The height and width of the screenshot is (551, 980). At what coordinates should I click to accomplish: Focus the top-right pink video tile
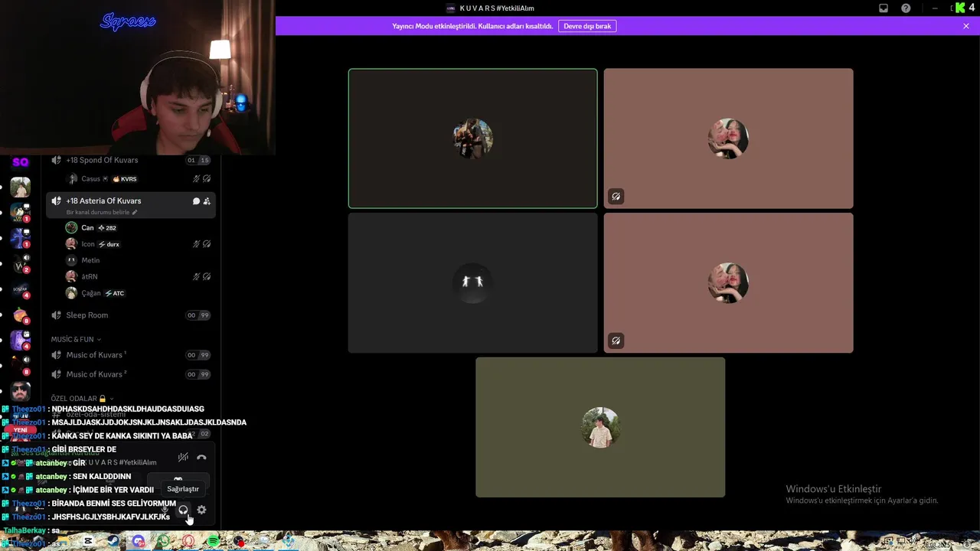pyautogui.click(x=728, y=139)
